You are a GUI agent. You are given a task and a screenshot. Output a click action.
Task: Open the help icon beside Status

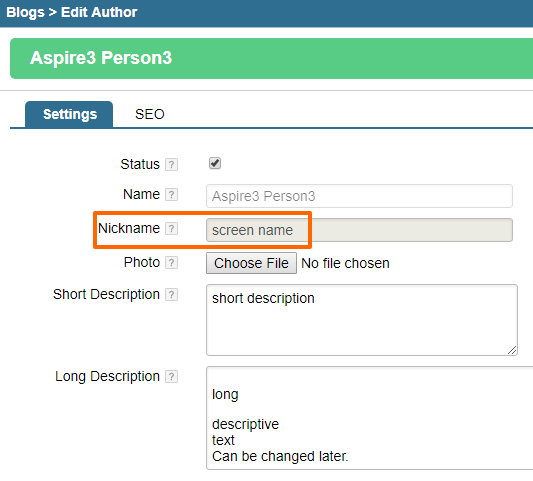point(171,165)
